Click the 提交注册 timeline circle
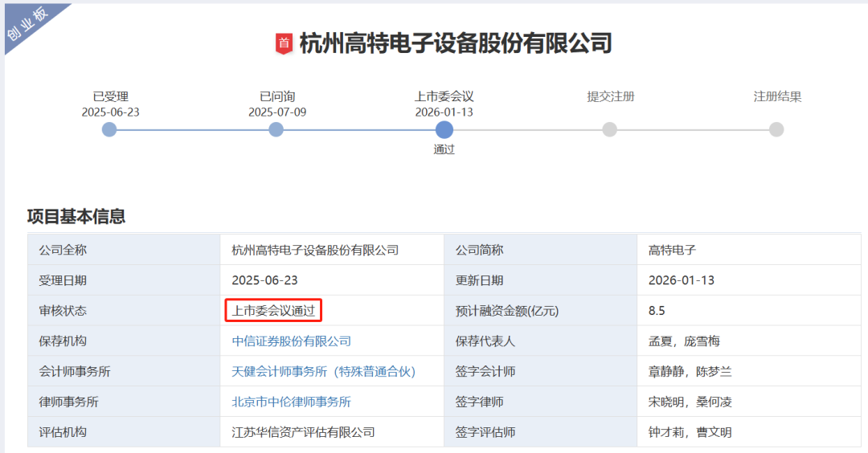The image size is (868, 453). (610, 129)
